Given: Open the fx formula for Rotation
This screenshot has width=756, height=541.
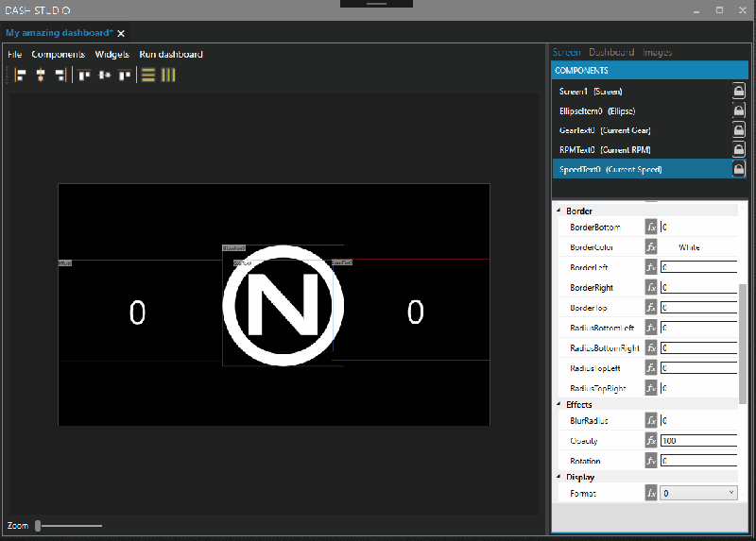Looking at the screenshot, I should coord(651,461).
